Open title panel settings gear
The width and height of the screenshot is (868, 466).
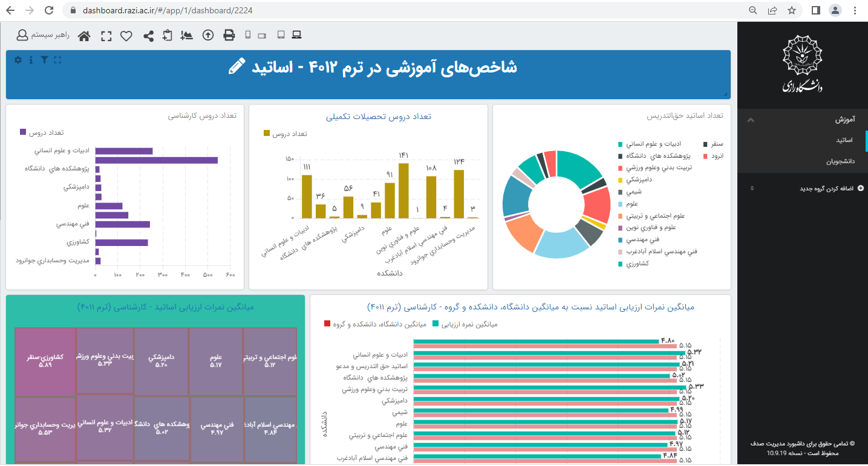point(18,60)
